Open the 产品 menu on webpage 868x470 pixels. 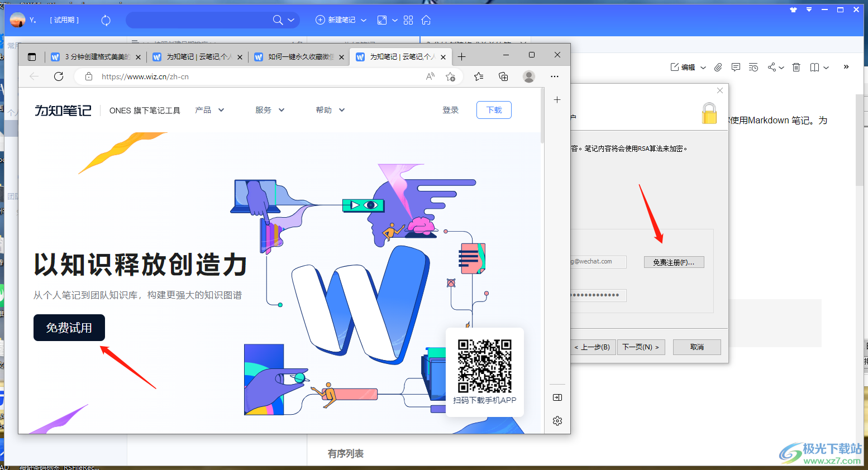coord(209,110)
